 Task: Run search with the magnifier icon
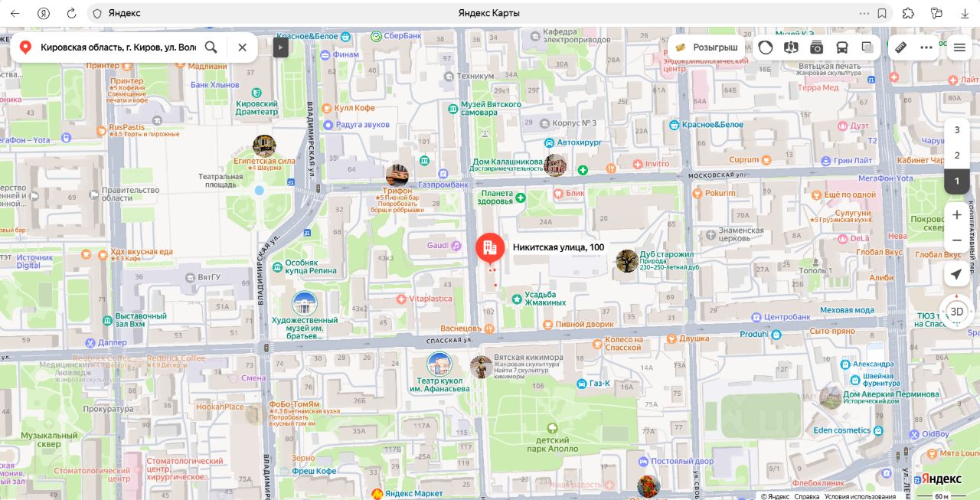point(211,47)
